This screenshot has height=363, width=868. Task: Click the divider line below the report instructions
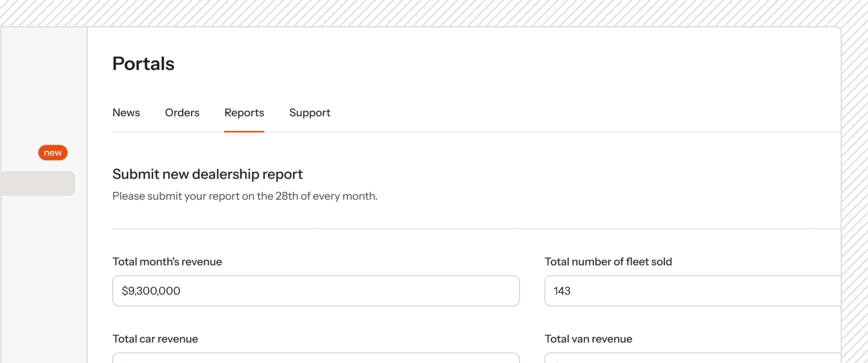[x=476, y=229]
